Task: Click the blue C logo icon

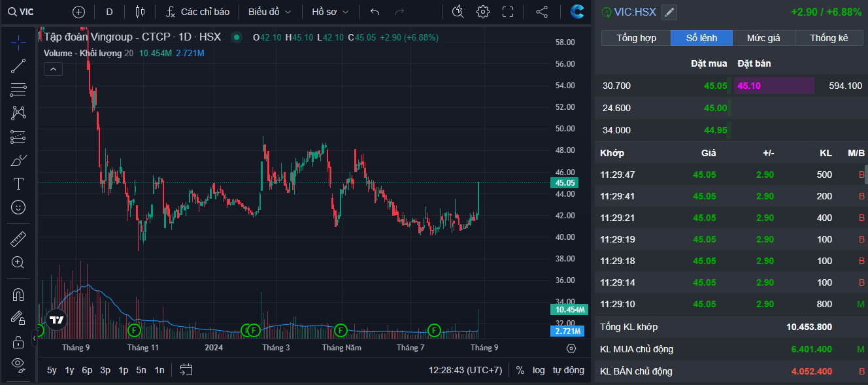Action: click(x=576, y=12)
